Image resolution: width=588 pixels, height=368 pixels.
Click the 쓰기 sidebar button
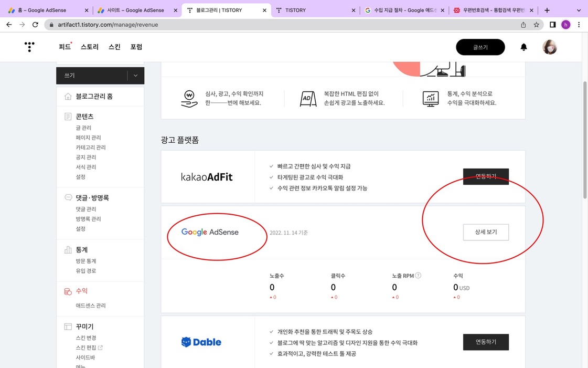[x=92, y=76]
